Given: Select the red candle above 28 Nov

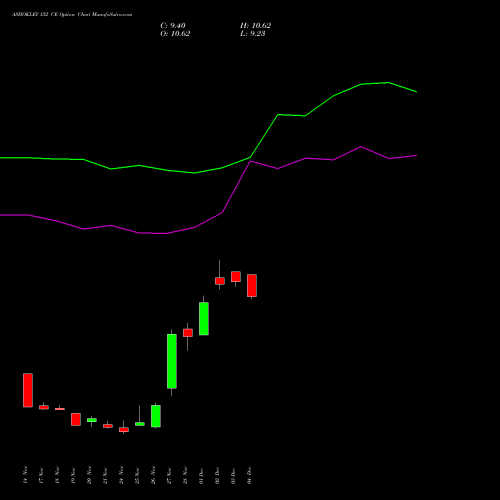Looking at the screenshot, I should [188, 333].
